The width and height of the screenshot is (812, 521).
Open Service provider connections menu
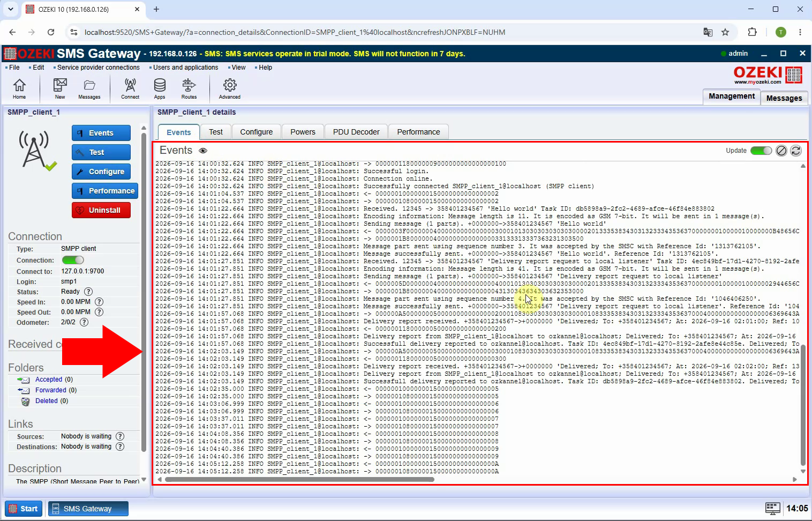tap(99, 68)
